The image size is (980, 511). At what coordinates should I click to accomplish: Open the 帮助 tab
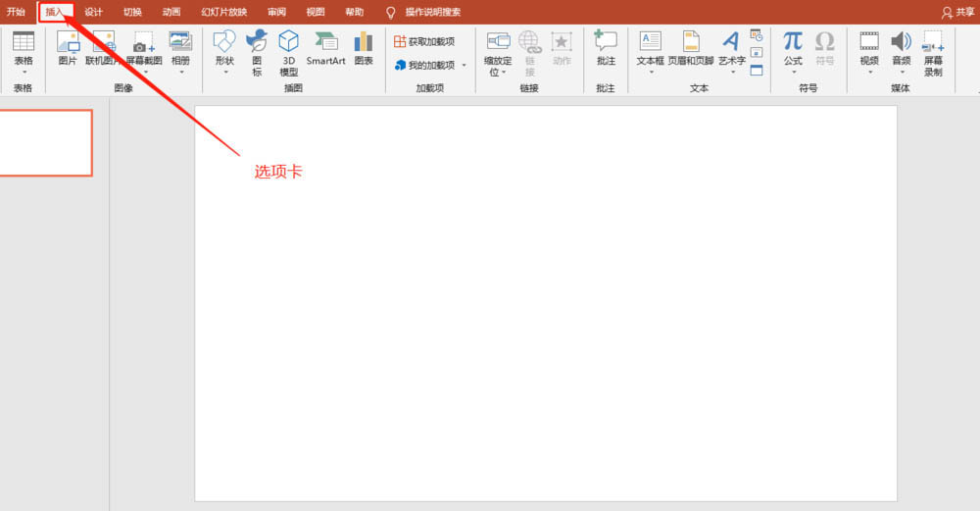click(355, 12)
